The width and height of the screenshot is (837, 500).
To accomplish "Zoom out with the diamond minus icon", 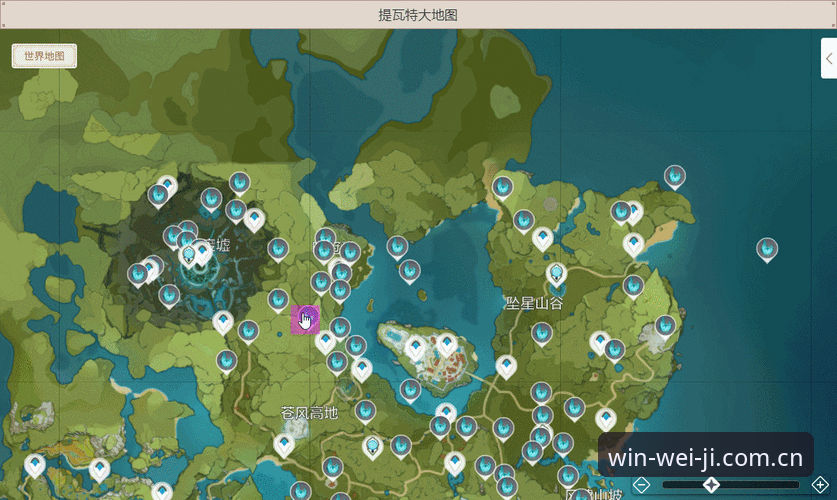I will click(x=642, y=485).
